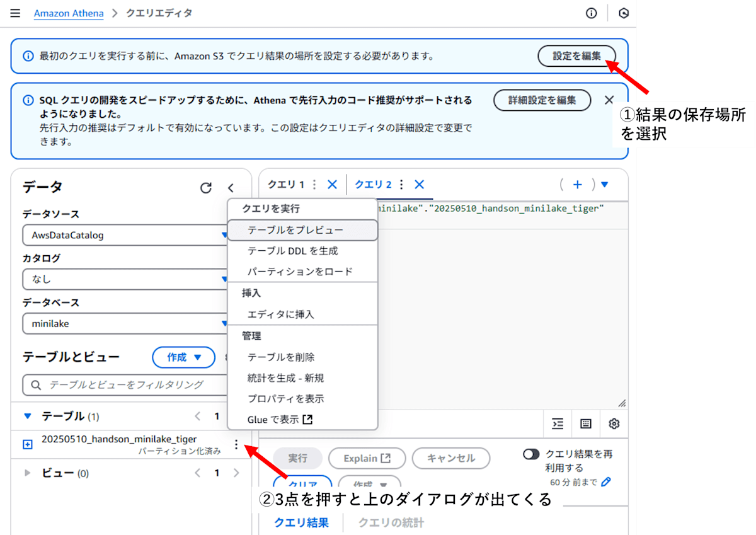The image size is (756, 535).
Task: Expand the 20250510_handson_minilake_tiger table columns
Action: (x=27, y=445)
